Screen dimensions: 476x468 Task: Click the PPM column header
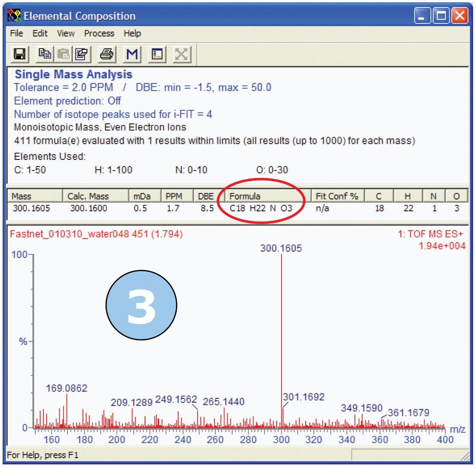(177, 196)
